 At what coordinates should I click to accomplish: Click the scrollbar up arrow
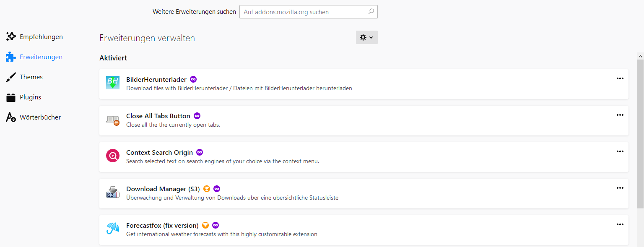(640, 56)
